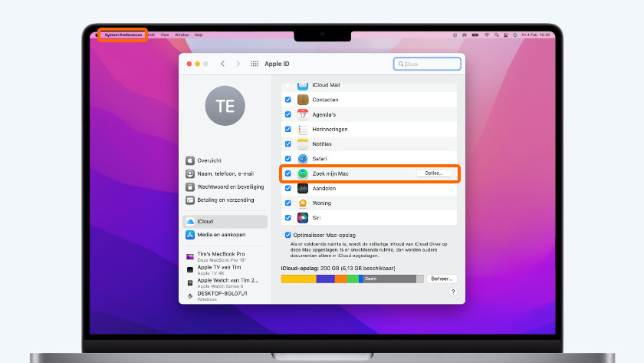The width and height of the screenshot is (644, 363).
Task: Toggle the Aandelen checkbox
Action: point(288,188)
